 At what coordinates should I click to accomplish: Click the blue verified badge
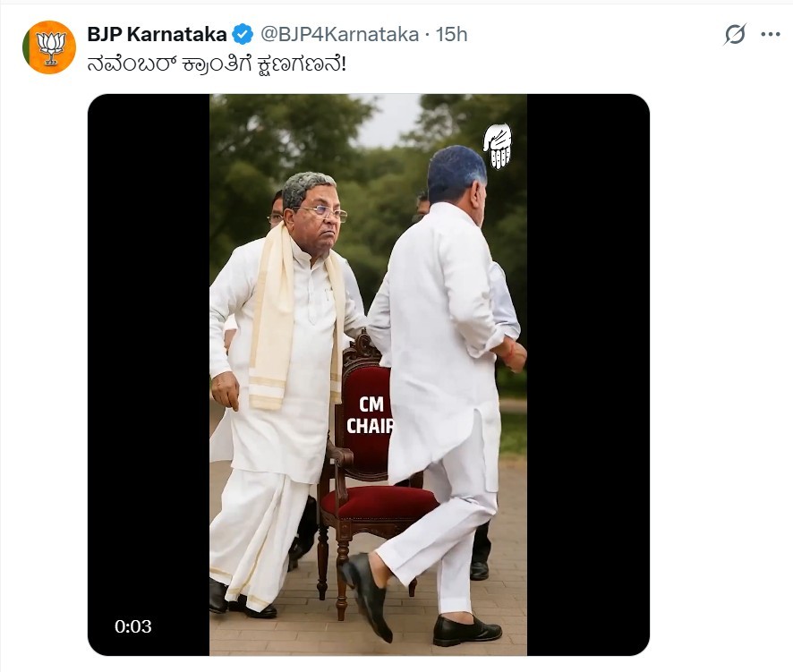coord(243,35)
